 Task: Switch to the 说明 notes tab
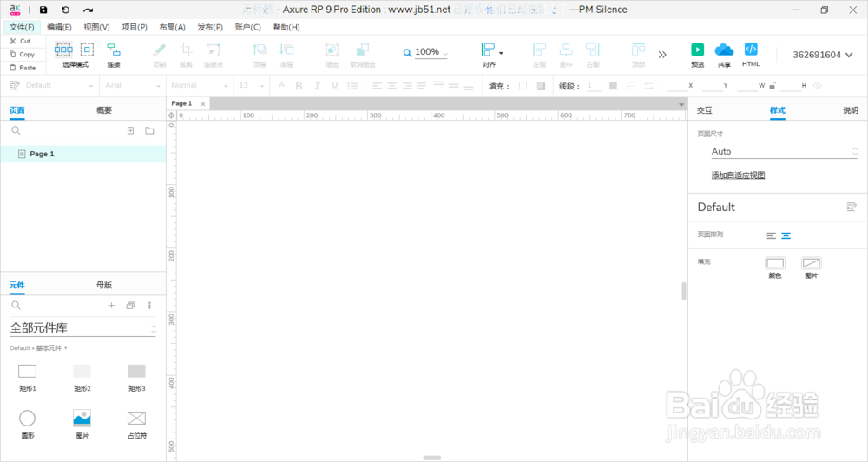(x=851, y=110)
